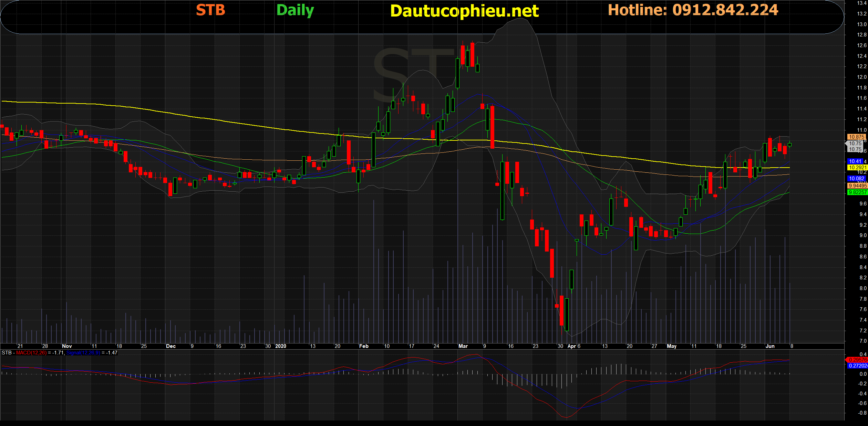Click the gray 10.75 last price marker
The image size is (868, 426).
click(x=855, y=143)
